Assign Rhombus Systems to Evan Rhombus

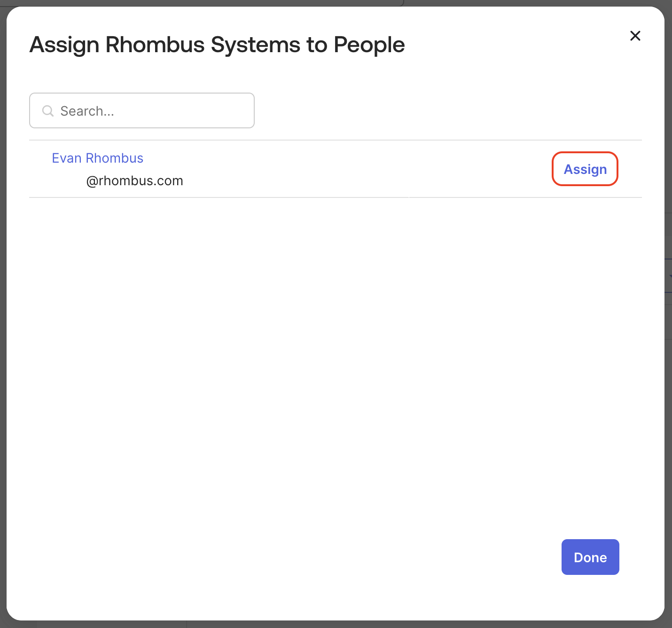(x=585, y=169)
